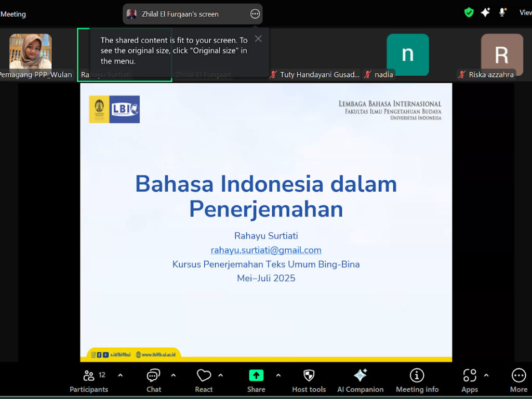Expand the Share options arrow
Image resolution: width=532 pixels, height=399 pixels.
pyautogui.click(x=278, y=375)
